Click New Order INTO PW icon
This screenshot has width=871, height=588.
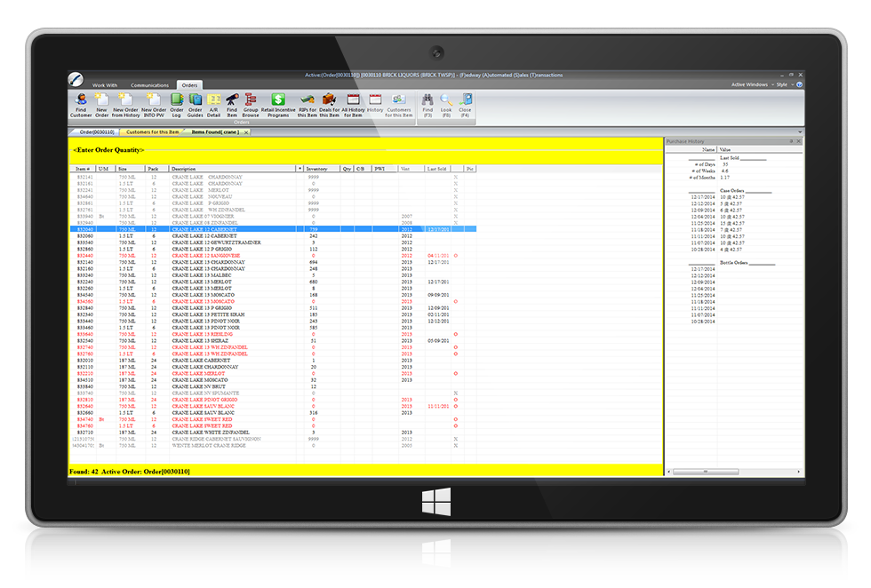(154, 105)
